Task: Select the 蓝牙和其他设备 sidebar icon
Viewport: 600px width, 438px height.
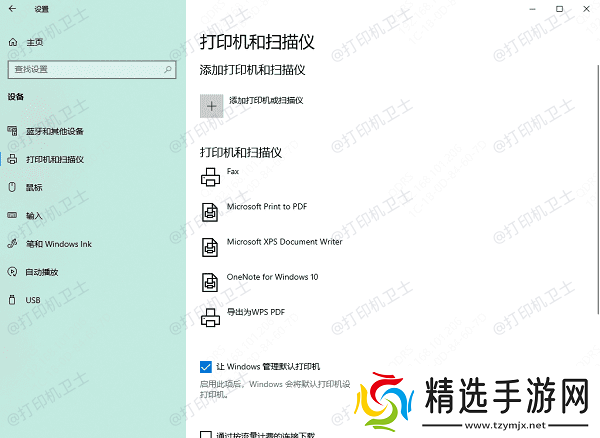Action: coord(12,131)
